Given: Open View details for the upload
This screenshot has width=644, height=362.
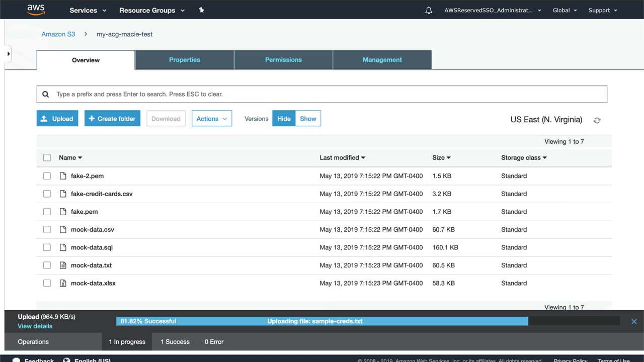Looking at the screenshot, I should (35, 326).
